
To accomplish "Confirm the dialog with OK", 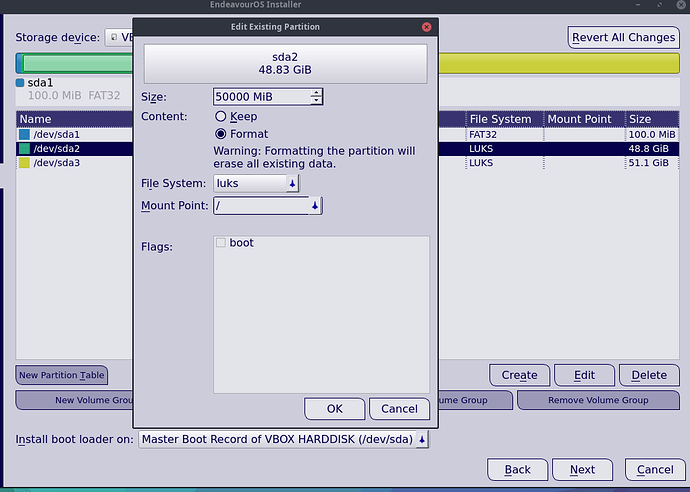I will pos(334,409).
